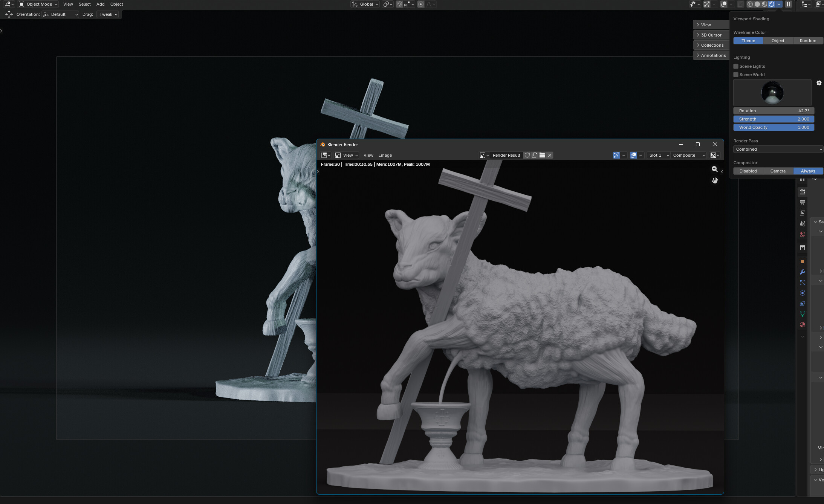Open the Collection properties tab
Screen dimensions: 824x504
point(803,248)
